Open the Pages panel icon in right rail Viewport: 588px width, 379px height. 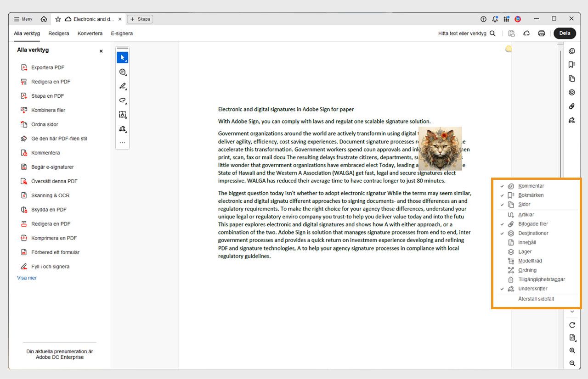572,79
